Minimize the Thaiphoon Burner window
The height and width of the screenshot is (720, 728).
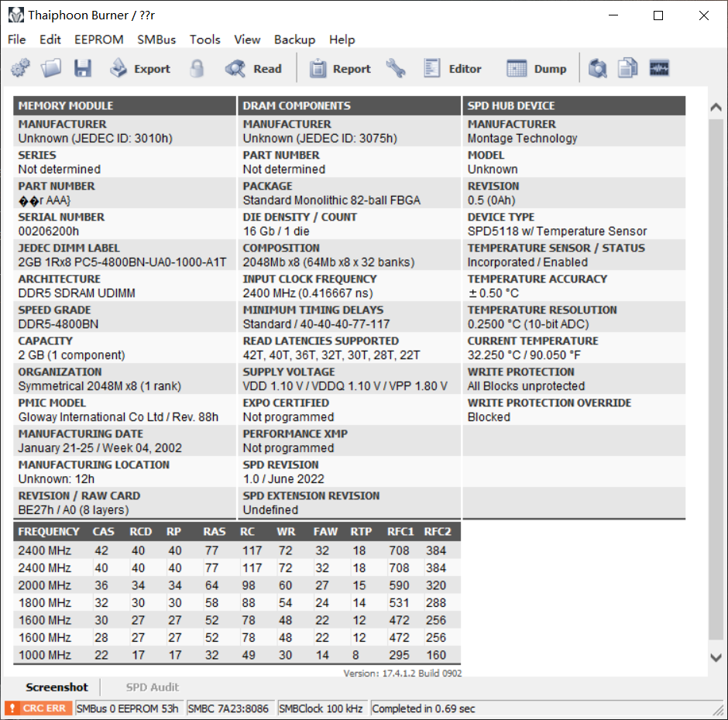click(x=613, y=15)
